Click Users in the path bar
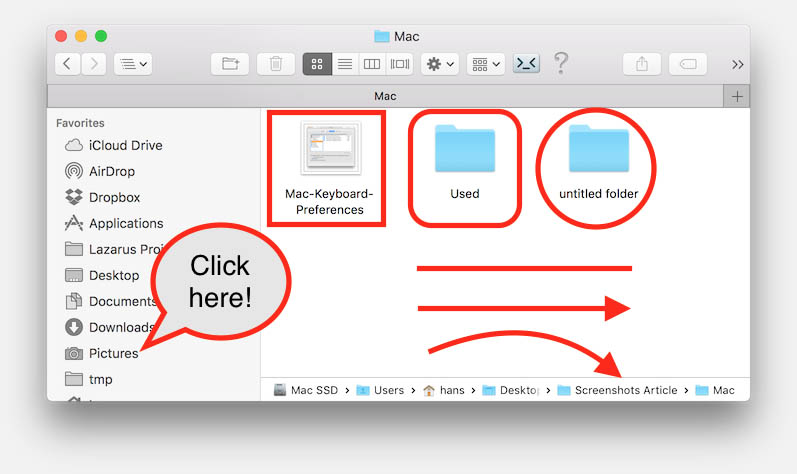This screenshot has height=474, width=797. click(x=380, y=390)
